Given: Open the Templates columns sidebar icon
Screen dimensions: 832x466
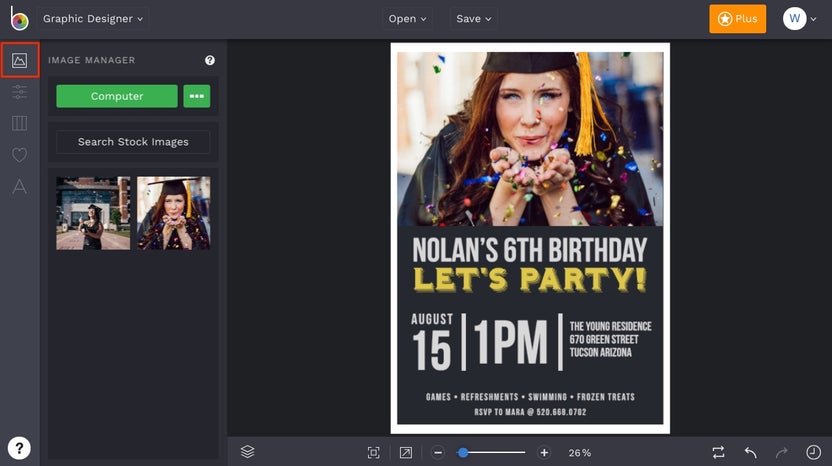Looking at the screenshot, I should (x=20, y=123).
